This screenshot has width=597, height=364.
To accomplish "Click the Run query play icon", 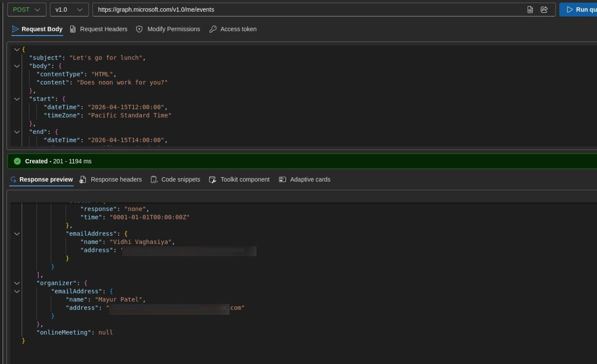I will pos(570,10).
